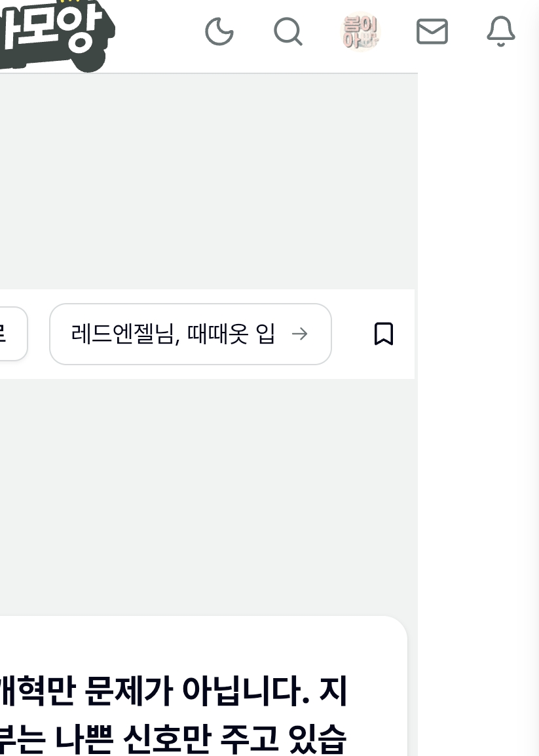Go to the previous post button at left edge
Viewport: 539px width, 756px height.
[x=12, y=334]
